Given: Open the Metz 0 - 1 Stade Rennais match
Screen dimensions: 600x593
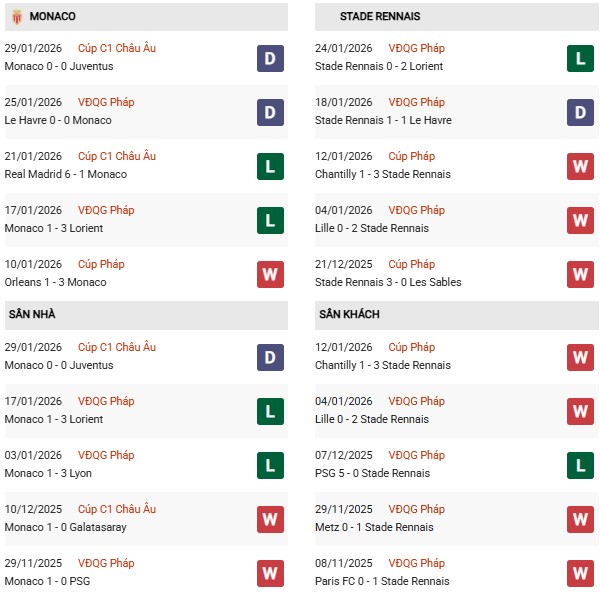Looking at the screenshot, I should tap(374, 527).
